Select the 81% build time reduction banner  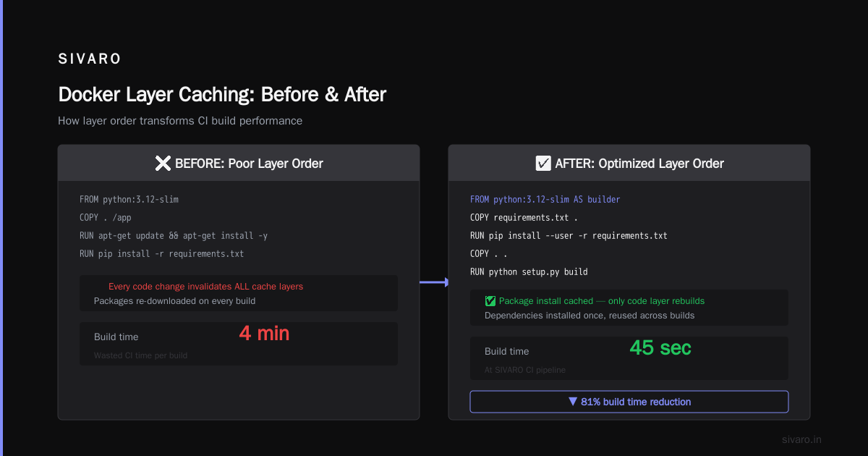(629, 402)
